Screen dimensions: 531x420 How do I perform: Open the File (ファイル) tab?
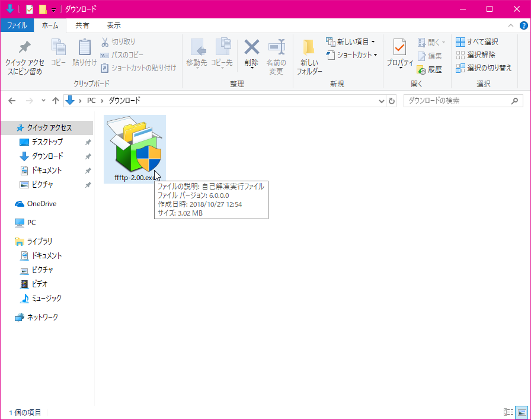click(x=17, y=25)
